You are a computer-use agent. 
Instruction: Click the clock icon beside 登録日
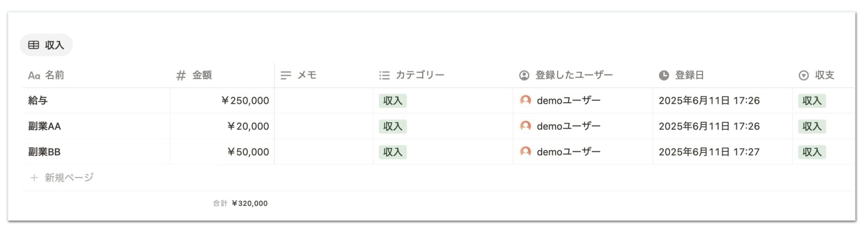(664, 76)
